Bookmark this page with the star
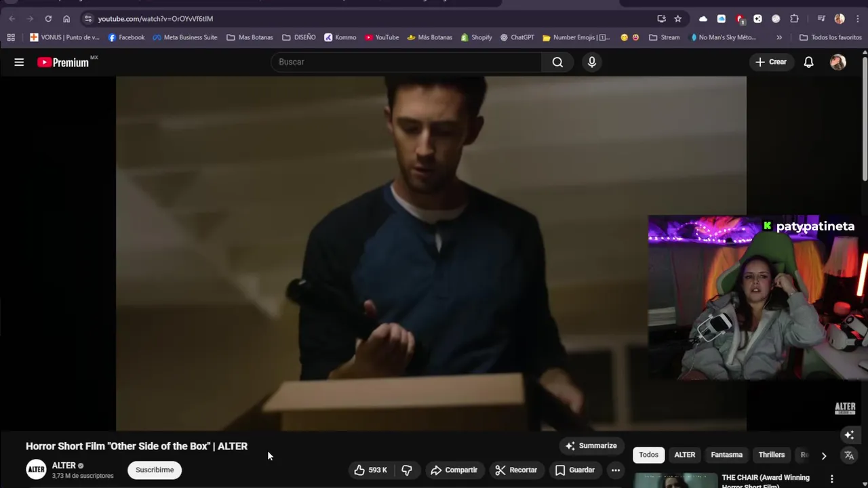Viewport: 868px width, 488px height. click(x=677, y=18)
